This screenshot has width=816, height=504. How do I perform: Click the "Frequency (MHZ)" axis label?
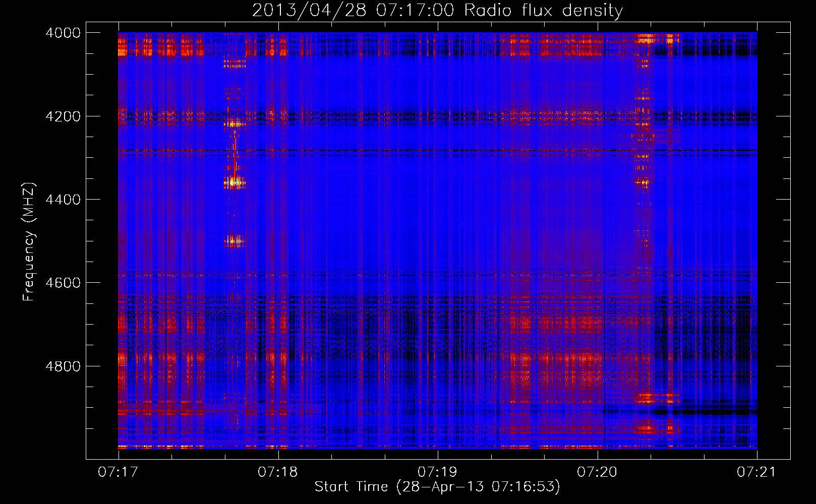point(29,242)
